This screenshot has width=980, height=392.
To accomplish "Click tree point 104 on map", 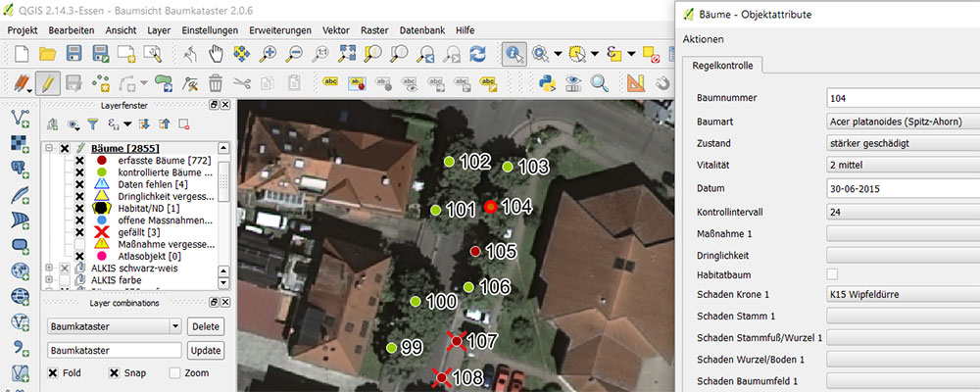I will tap(491, 207).
